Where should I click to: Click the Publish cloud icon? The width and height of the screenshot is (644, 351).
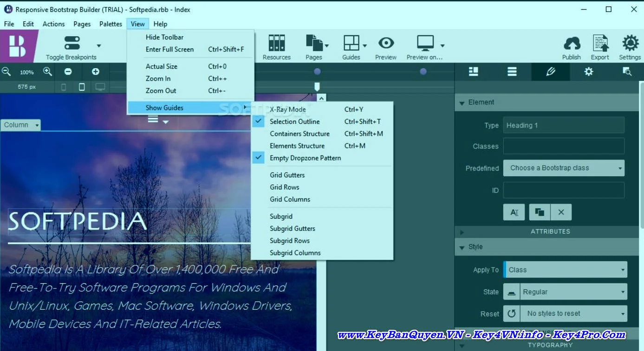(x=572, y=44)
